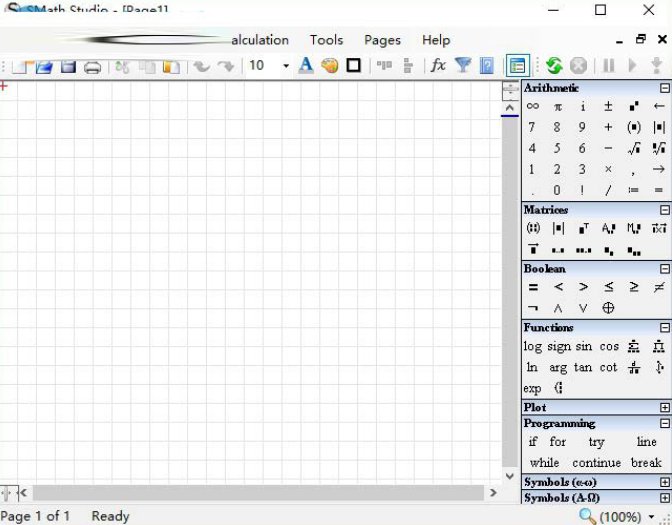
Task: Open the Tools menu
Action: 326,40
